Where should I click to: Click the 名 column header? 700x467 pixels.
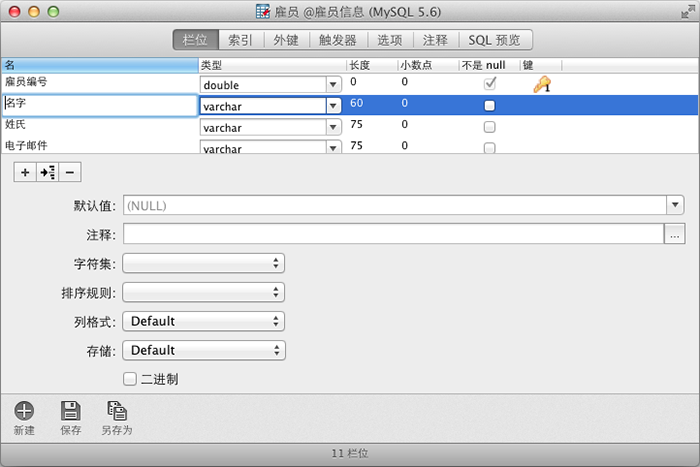[100, 65]
